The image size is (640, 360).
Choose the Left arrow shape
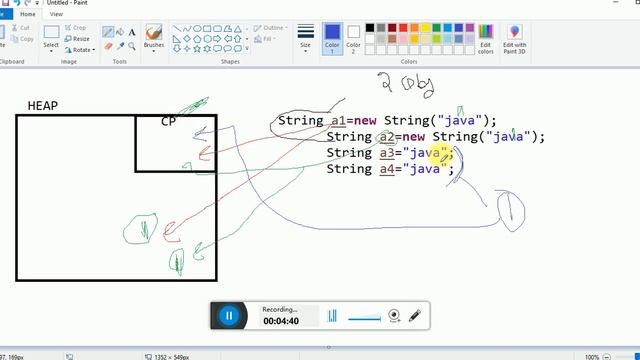(228, 39)
